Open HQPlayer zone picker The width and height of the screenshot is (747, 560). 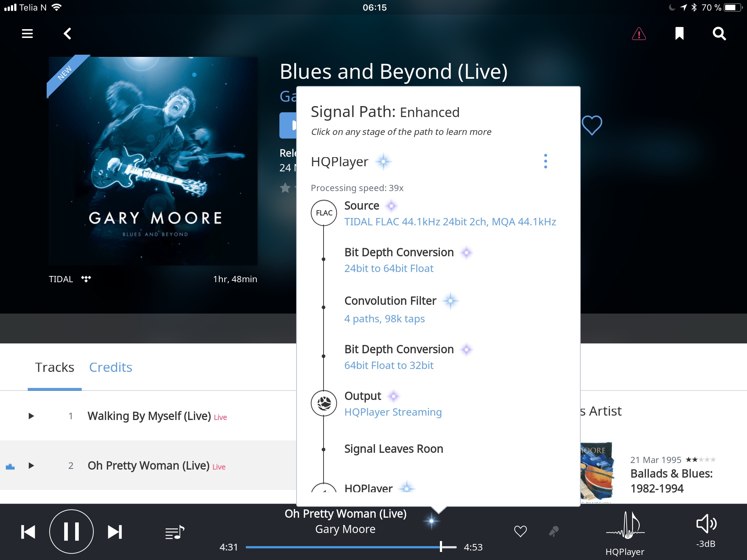pos(625,533)
